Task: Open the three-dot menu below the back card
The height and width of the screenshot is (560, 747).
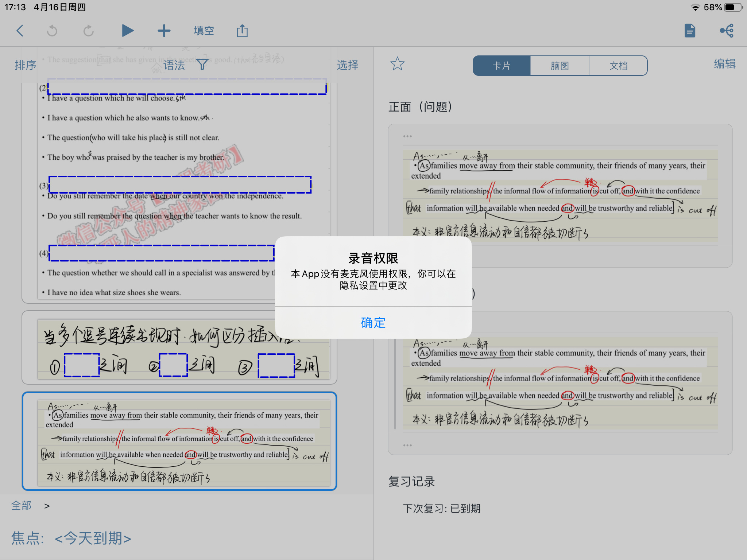Action: (x=407, y=445)
